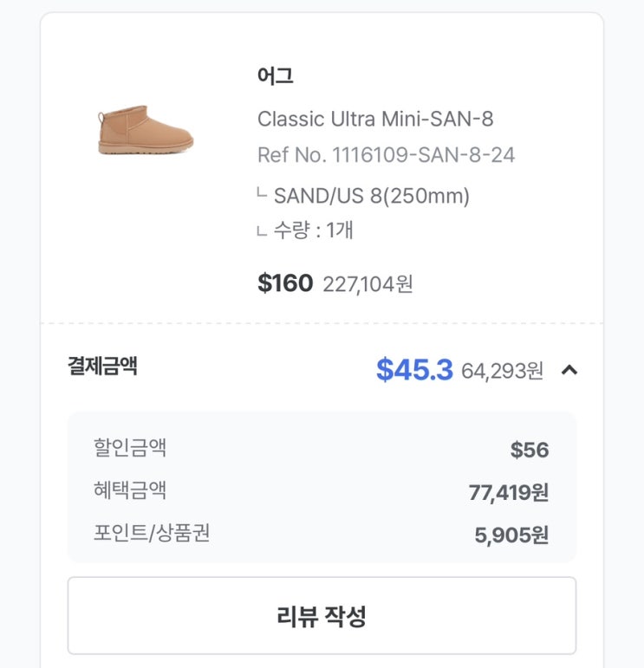Click the 결제금액 label
The width and height of the screenshot is (644, 668).
(x=102, y=366)
